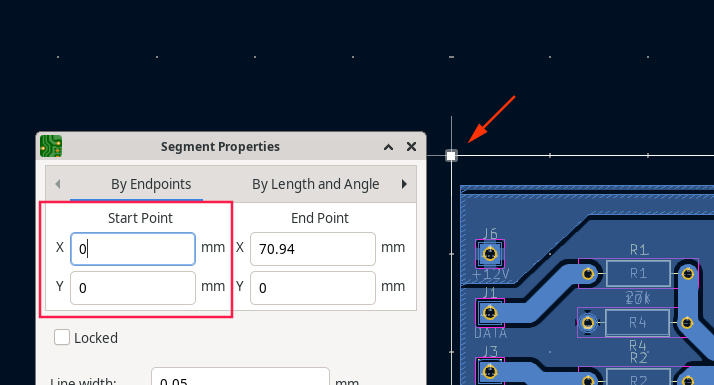Roll up the Segment Properties dialog

388,147
